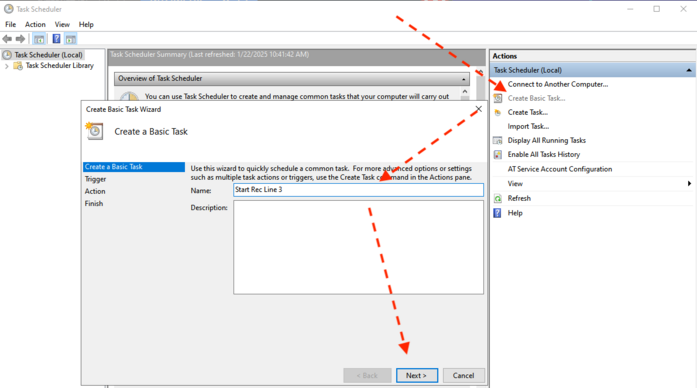
Task: Open the File menu
Action: (11, 24)
